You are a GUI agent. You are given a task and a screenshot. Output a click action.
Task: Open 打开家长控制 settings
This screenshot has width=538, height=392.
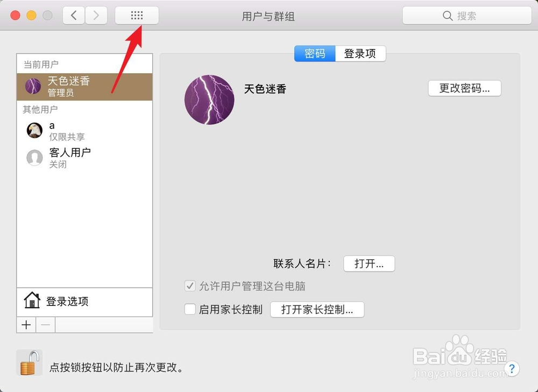pyautogui.click(x=317, y=309)
